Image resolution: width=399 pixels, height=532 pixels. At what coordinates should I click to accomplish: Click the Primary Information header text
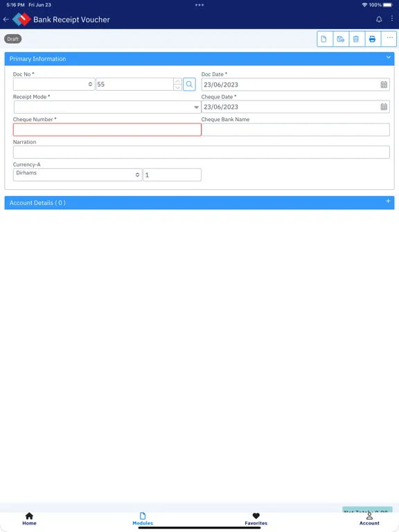tap(37, 59)
